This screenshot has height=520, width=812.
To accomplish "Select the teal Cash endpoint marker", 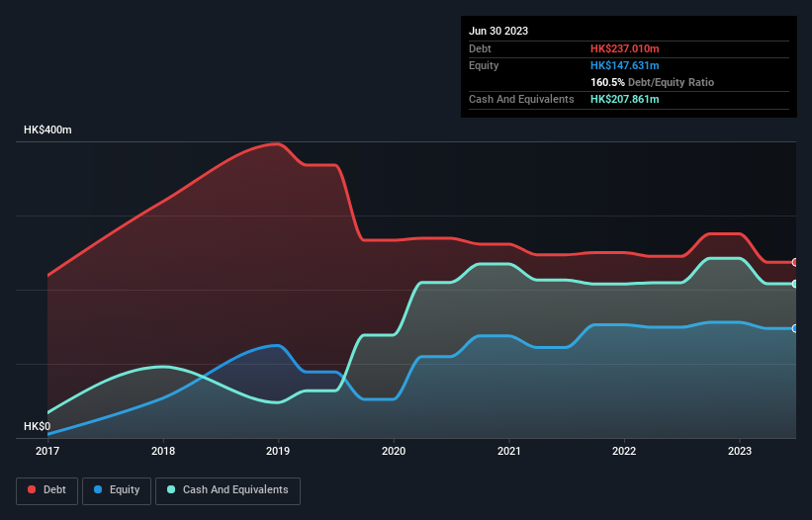I will (795, 284).
